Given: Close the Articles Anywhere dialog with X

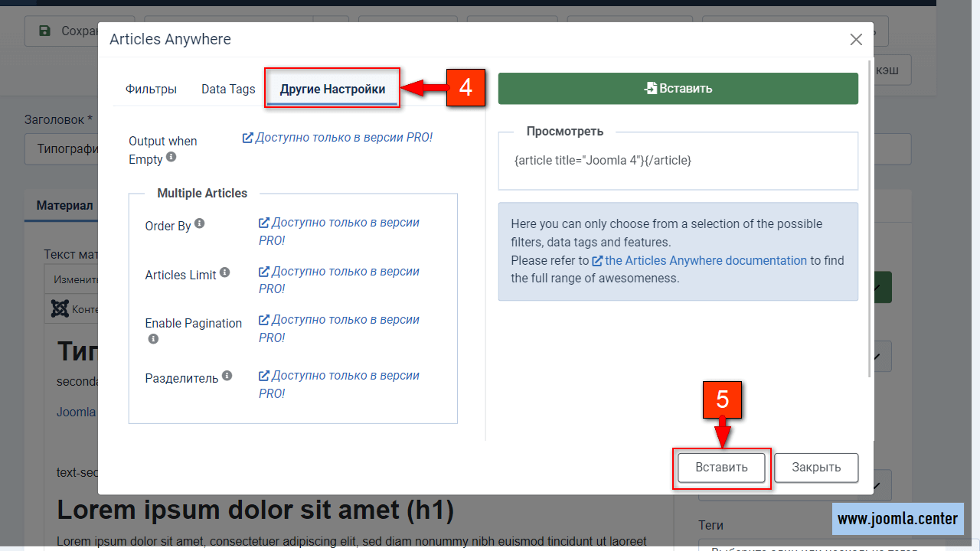Looking at the screenshot, I should 856,40.
